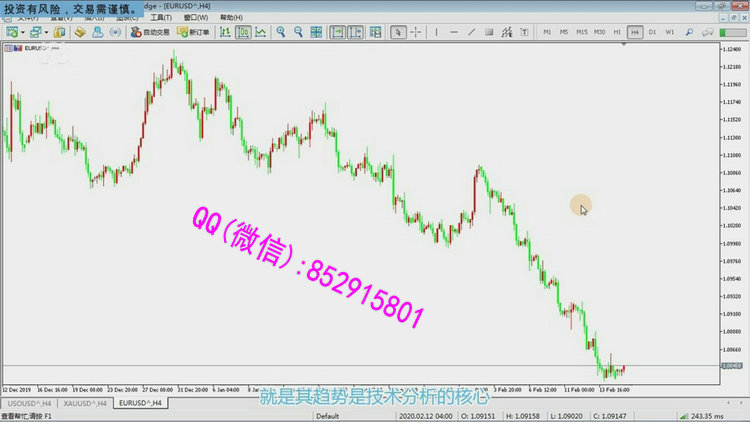750x422 pixels.
Task: Toggle chart auto scroll
Action: point(337,32)
